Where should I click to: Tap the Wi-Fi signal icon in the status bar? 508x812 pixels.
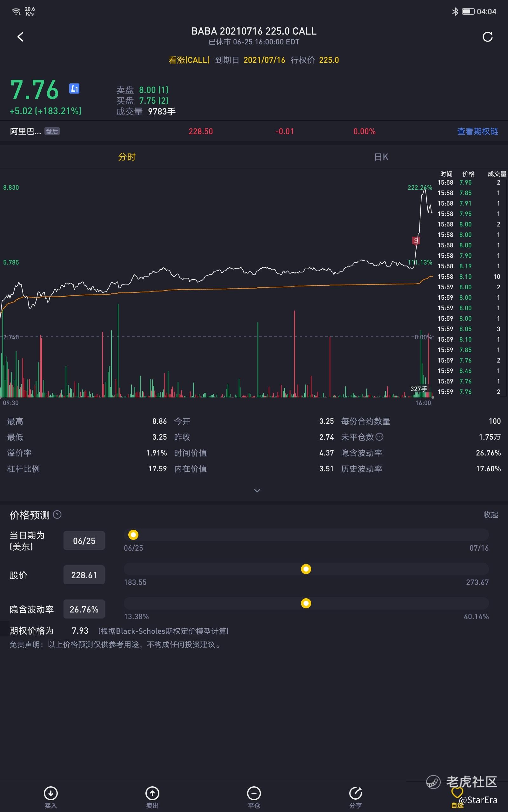click(x=16, y=12)
